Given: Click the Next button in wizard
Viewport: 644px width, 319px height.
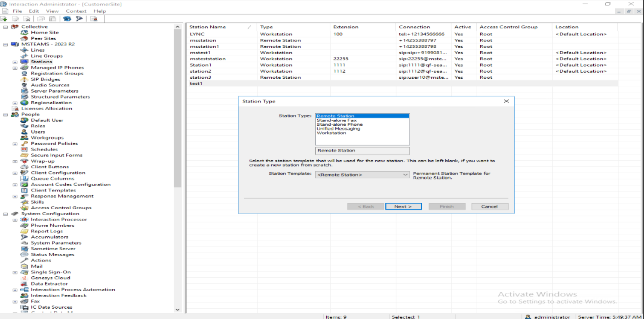Looking at the screenshot, I should tap(403, 207).
